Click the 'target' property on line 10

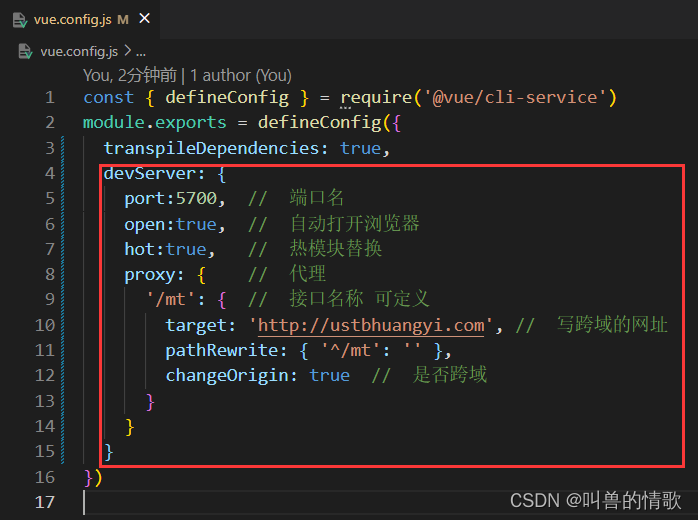pyautogui.click(x=196, y=325)
